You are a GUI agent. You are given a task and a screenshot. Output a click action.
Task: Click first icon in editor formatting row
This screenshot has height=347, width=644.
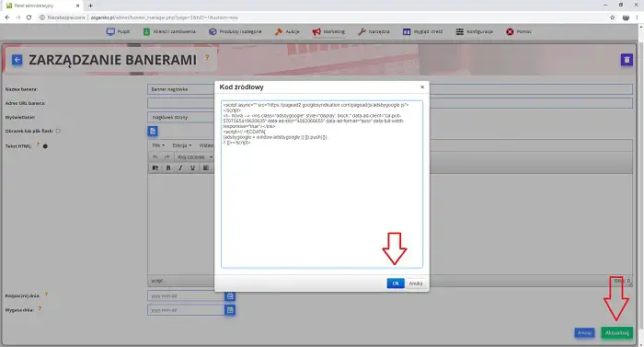[155, 168]
